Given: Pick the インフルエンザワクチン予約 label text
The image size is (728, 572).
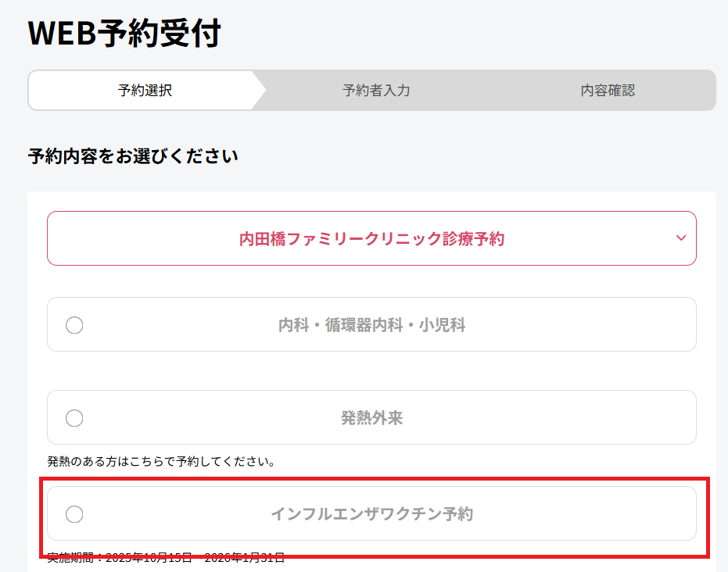Looking at the screenshot, I should tap(371, 514).
